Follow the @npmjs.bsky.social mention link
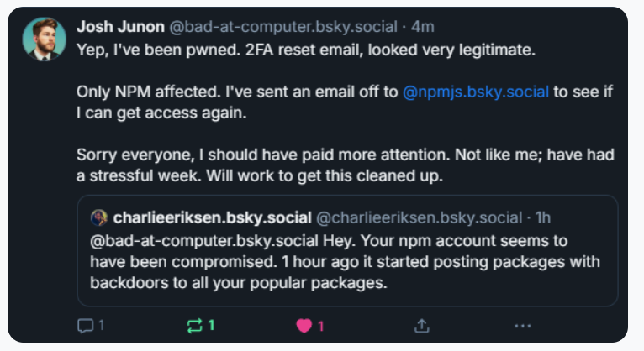Screen dimensions: 644x351 tap(477, 92)
